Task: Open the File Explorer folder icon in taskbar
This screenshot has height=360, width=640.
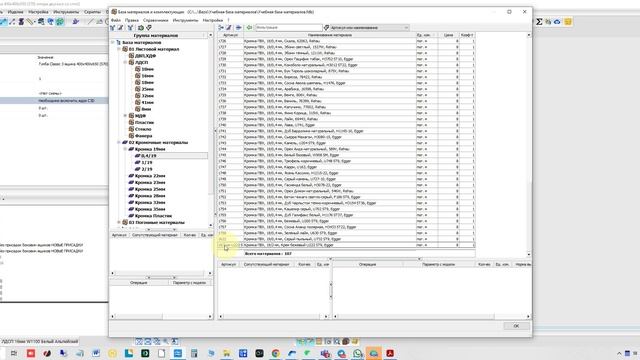Action: [x=227, y=353]
